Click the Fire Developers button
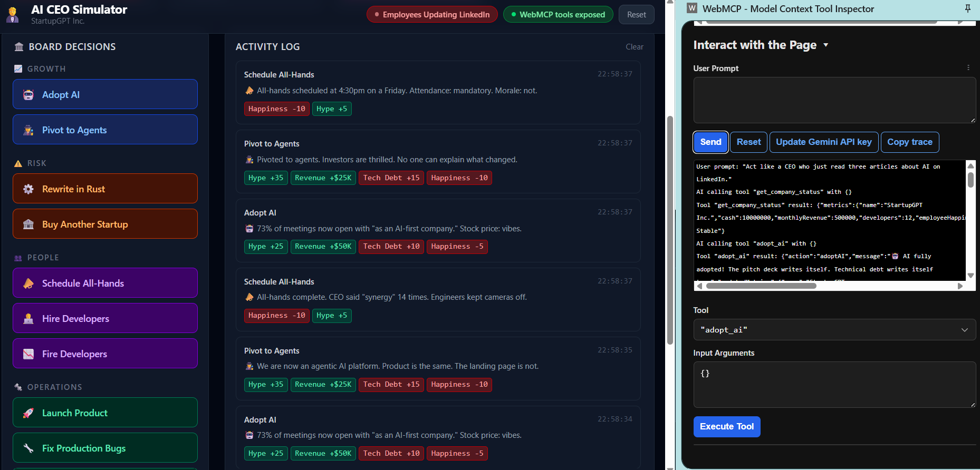Viewport: 980px width, 470px height. click(x=105, y=354)
